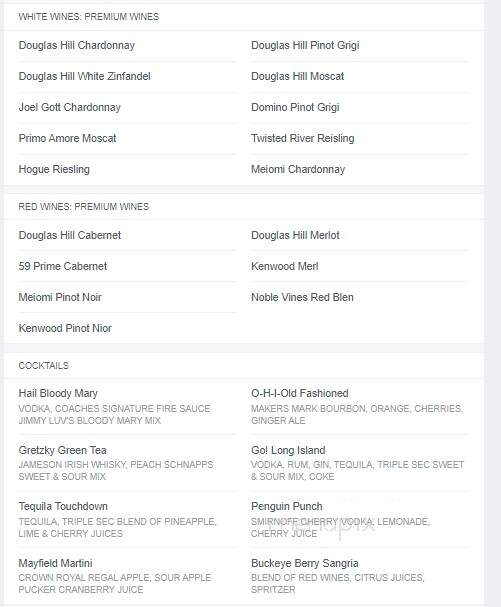Select Hogue Riesling wine item
501x607 pixels.
point(54,169)
